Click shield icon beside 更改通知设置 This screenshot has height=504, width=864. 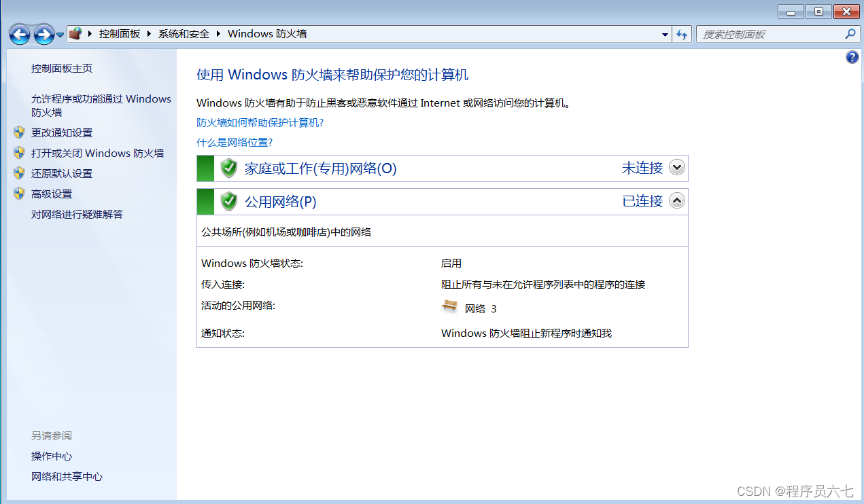click(x=19, y=132)
